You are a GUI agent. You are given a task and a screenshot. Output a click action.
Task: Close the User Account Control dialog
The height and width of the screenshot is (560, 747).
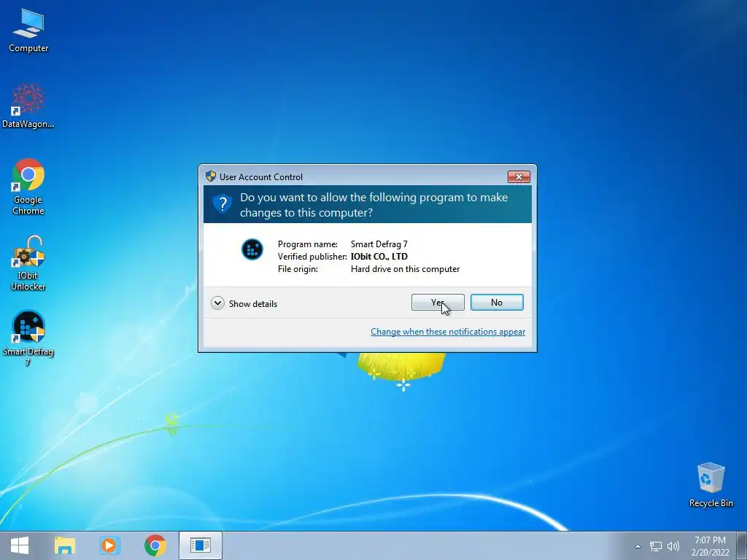click(x=519, y=176)
